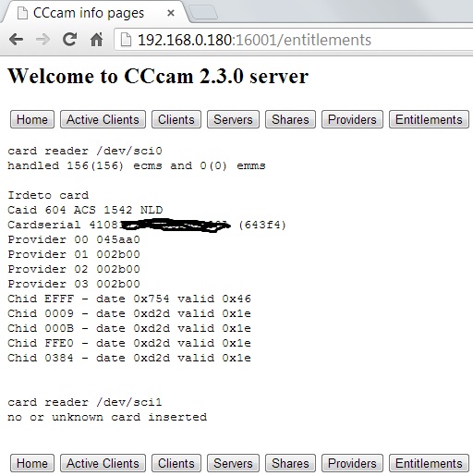Go to browser home page icon
The height and width of the screenshot is (476, 473).
pyautogui.click(x=97, y=40)
